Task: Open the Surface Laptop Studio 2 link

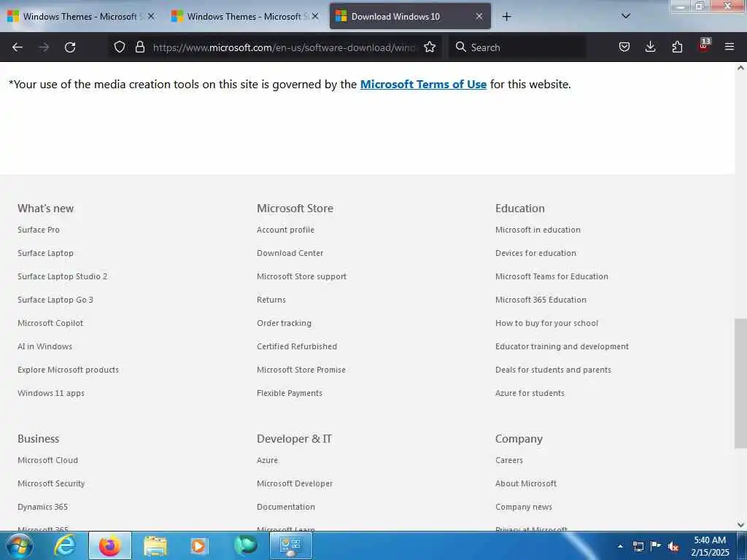Action: [63, 276]
